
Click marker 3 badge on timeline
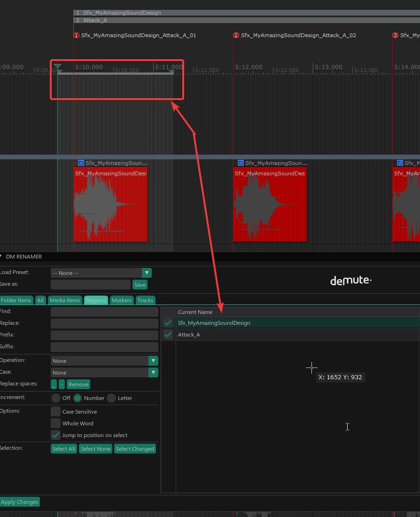[395, 35]
